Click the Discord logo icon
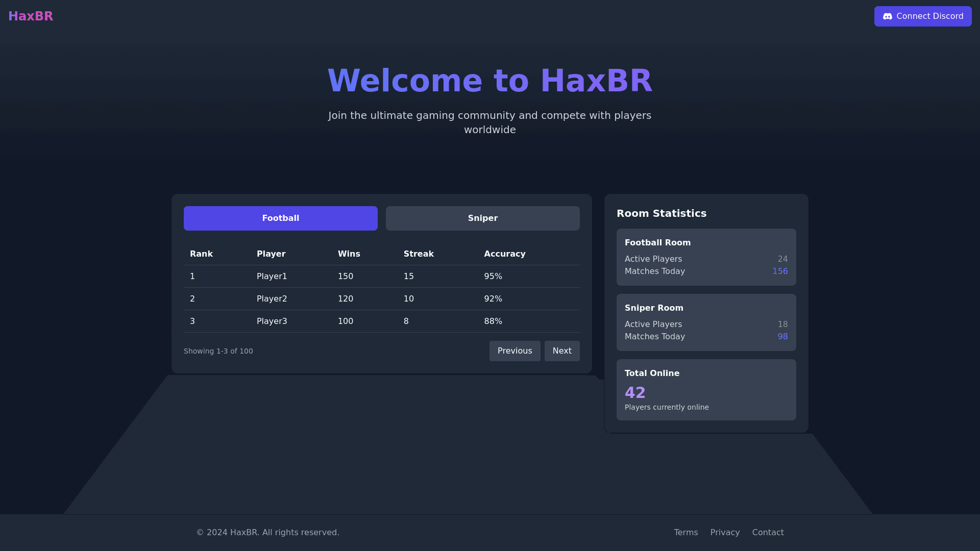This screenshot has width=980, height=551. click(x=888, y=16)
